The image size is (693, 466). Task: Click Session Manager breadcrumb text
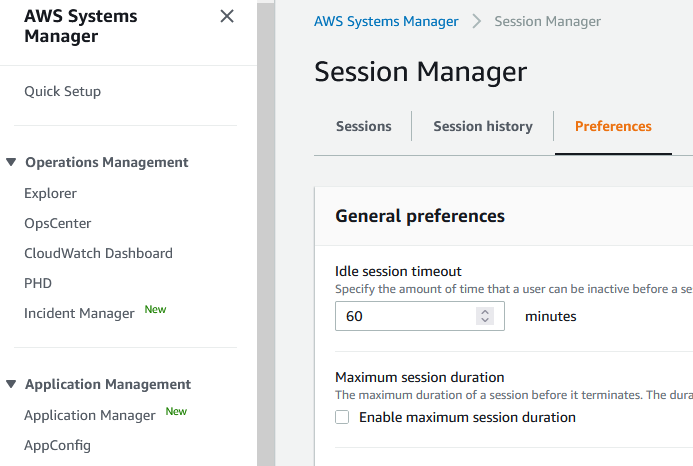tap(547, 21)
